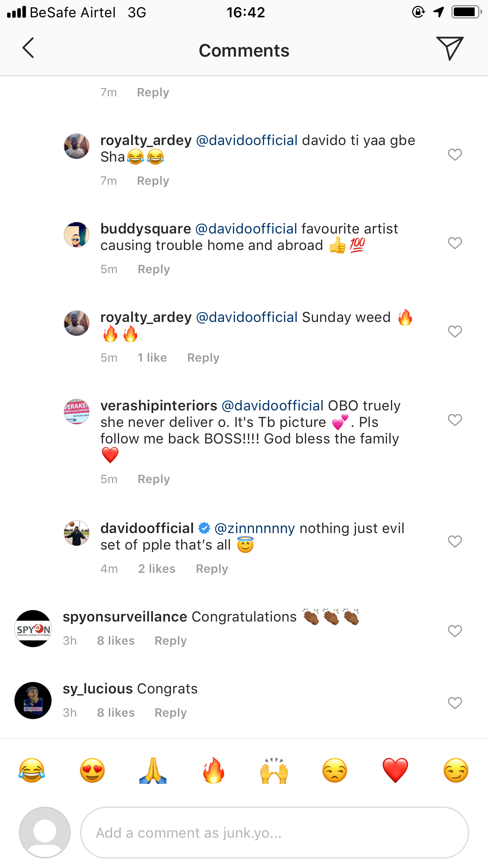Insert the raised hands emoji shortcut
The height and width of the screenshot is (868, 488).
274,771
